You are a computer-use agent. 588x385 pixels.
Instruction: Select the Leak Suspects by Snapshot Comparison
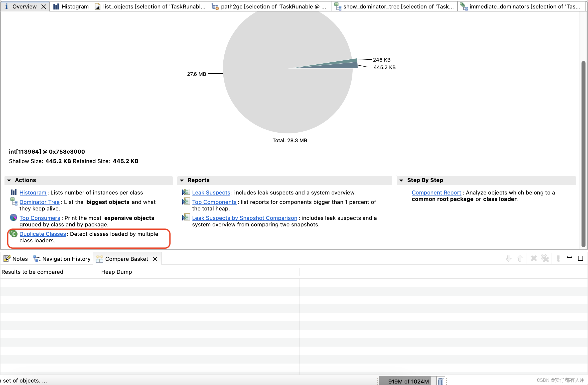pyautogui.click(x=244, y=218)
